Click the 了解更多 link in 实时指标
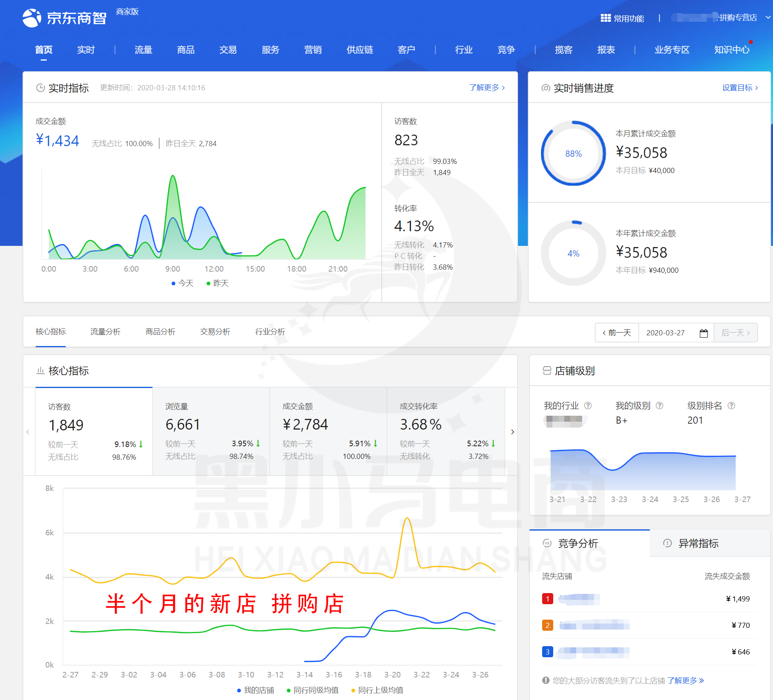773x700 pixels. click(487, 87)
